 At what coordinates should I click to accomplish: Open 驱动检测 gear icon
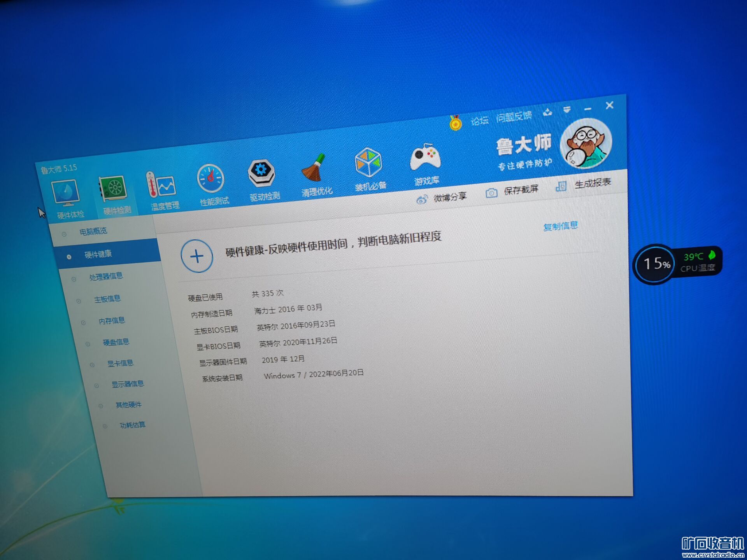click(261, 172)
